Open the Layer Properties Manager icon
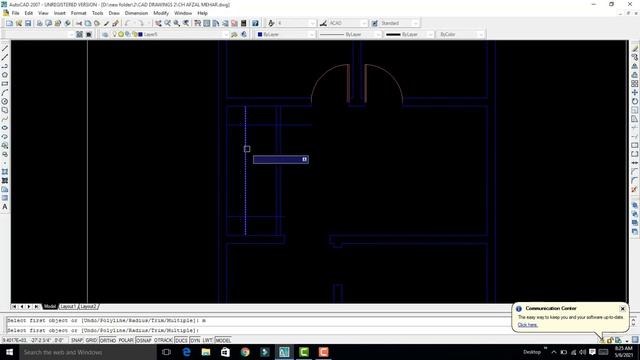 (x=105, y=35)
